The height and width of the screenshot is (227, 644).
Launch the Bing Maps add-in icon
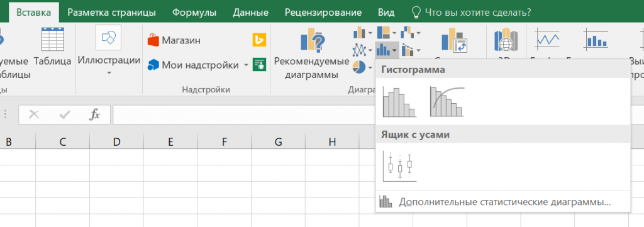point(259,40)
